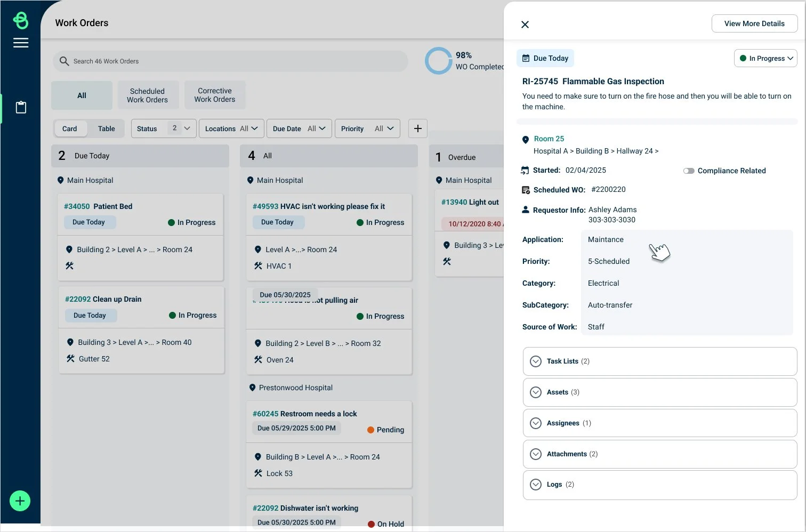Expand the Assignees section
The height and width of the screenshot is (532, 806).
click(660, 423)
